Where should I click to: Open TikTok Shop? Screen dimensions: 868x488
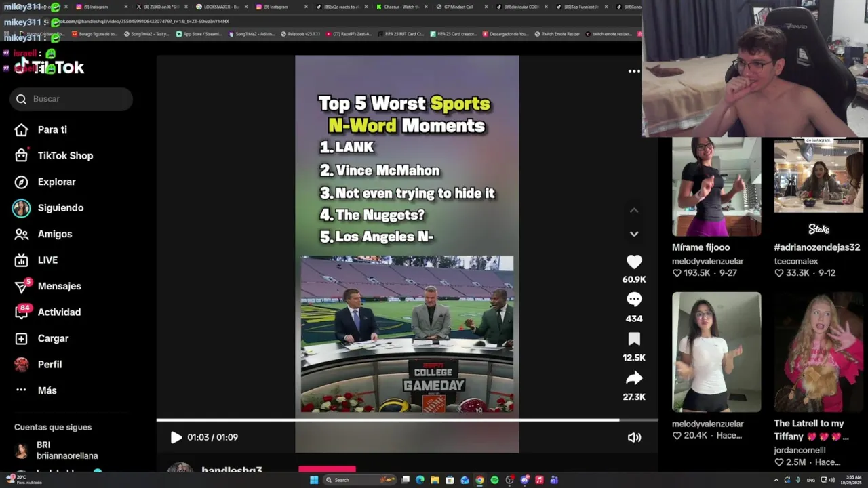(x=65, y=155)
